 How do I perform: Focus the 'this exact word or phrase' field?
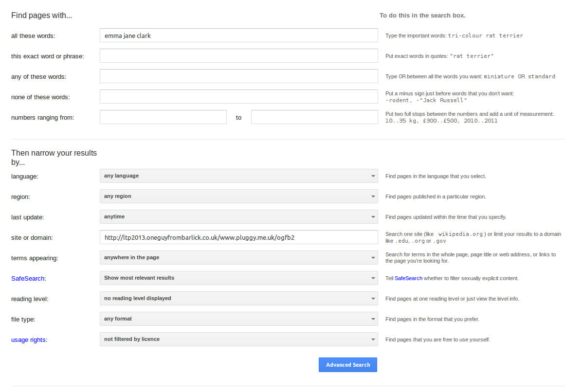(238, 56)
